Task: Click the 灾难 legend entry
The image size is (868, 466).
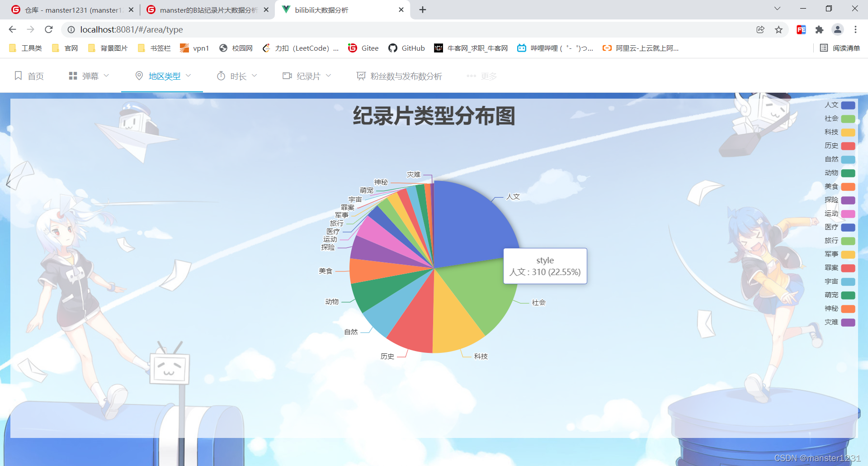Action: (840, 322)
